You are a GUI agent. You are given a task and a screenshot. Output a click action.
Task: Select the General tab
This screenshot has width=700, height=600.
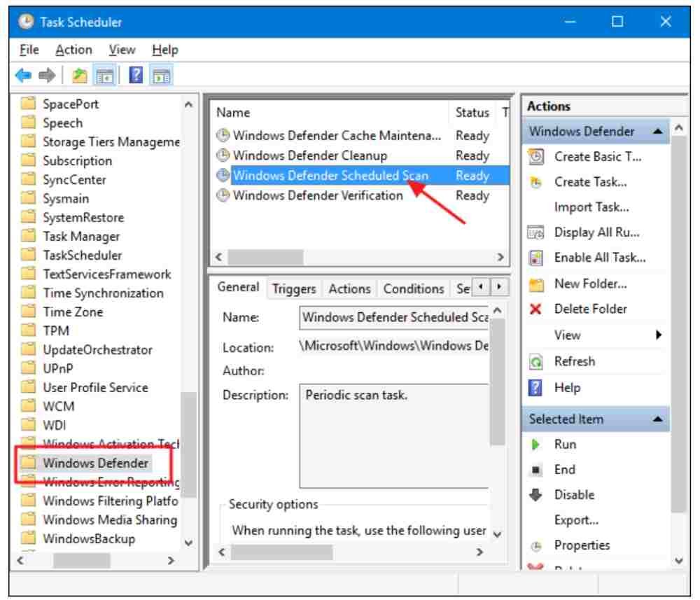[239, 287]
